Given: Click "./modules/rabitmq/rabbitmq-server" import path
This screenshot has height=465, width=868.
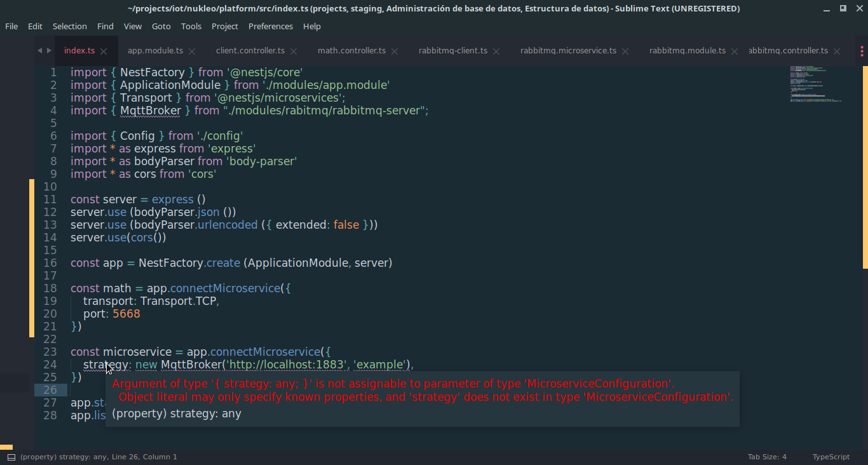Looking at the screenshot, I should [x=324, y=111].
